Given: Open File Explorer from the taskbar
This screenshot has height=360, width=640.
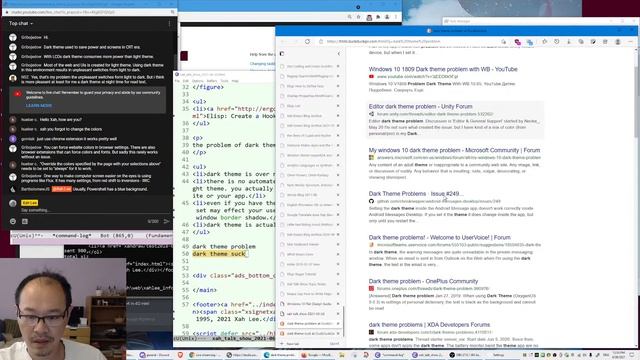Looking at the screenshot, I should [342, 355].
